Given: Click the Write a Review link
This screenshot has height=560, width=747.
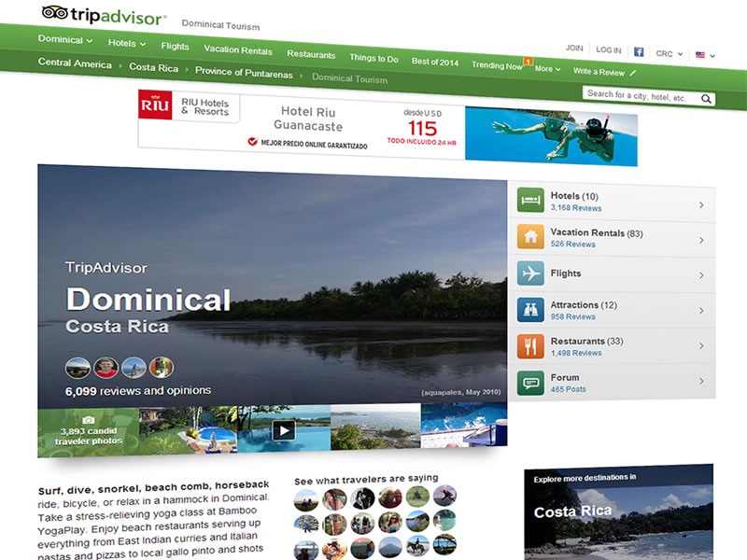Looking at the screenshot, I should coord(599,72).
